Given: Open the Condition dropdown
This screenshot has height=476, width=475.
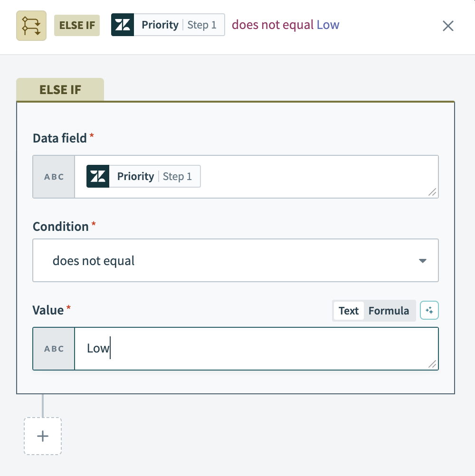Looking at the screenshot, I should (235, 260).
